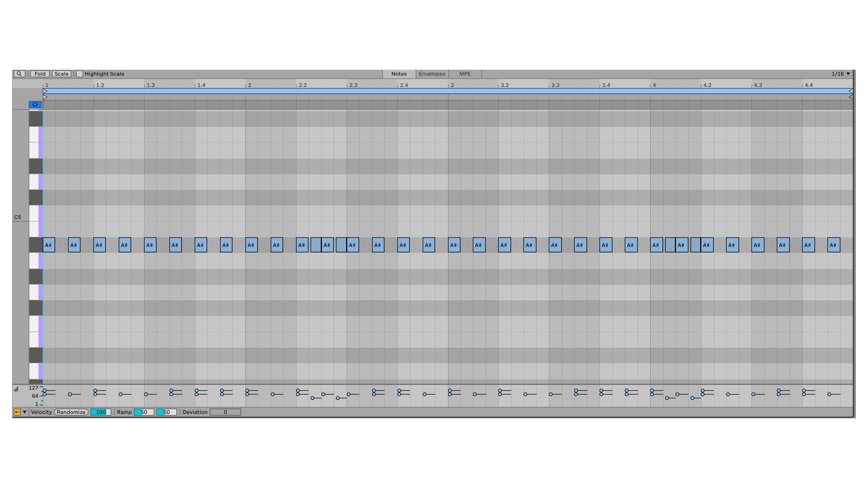This screenshot has height=488, width=868.
Task: Click ruler position 3
Action: [x=452, y=85]
